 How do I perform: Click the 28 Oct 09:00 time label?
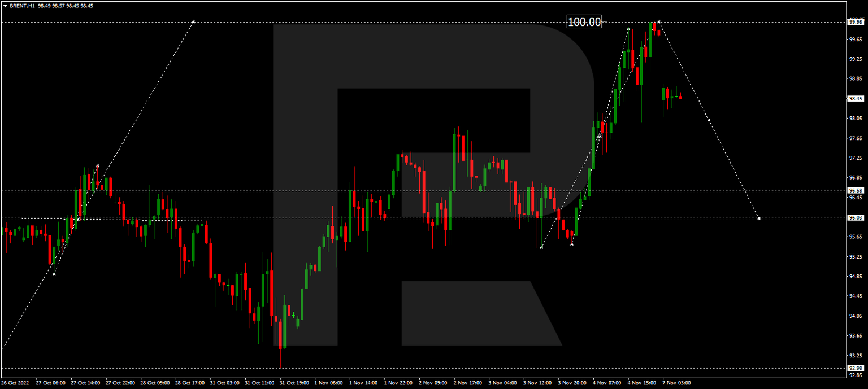[155, 383]
